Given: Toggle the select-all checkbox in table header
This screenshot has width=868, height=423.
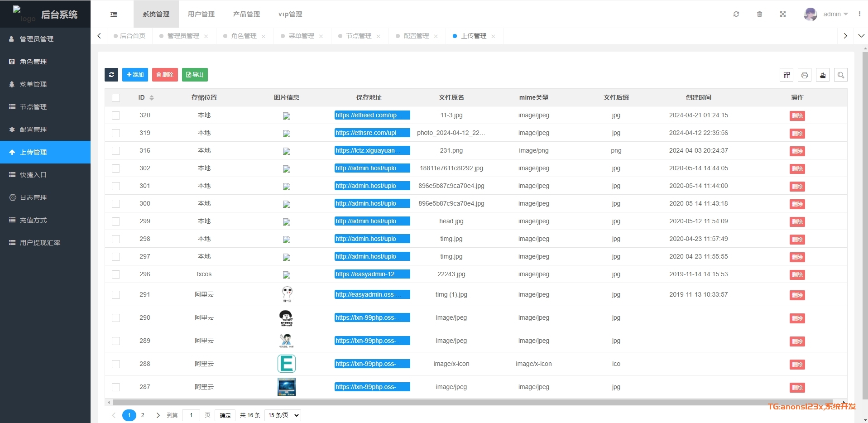Looking at the screenshot, I should coord(116,98).
